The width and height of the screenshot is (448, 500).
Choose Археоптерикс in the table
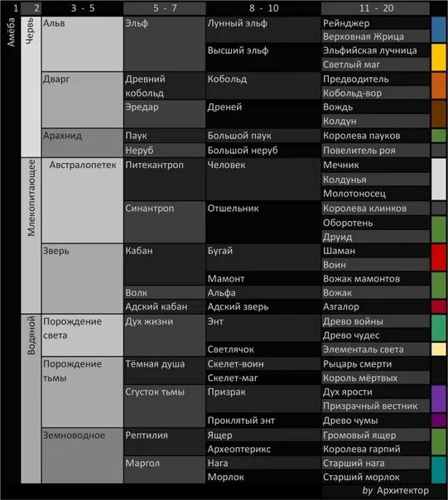263,449
